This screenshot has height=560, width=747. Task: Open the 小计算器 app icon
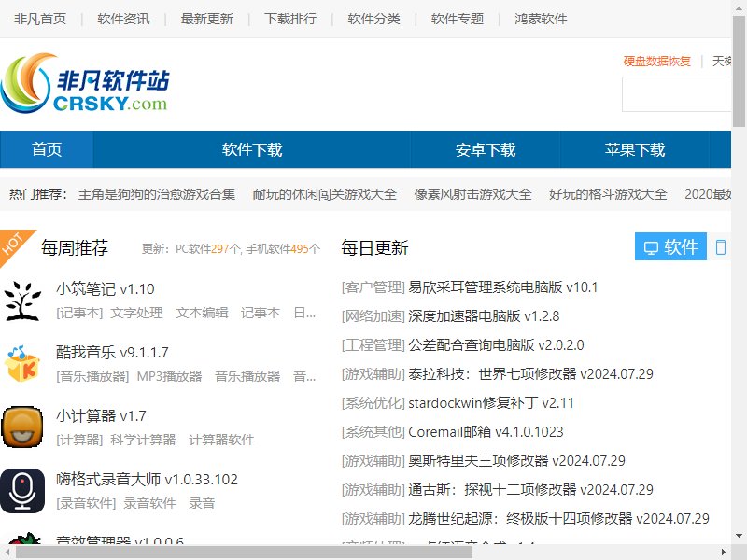click(22, 427)
